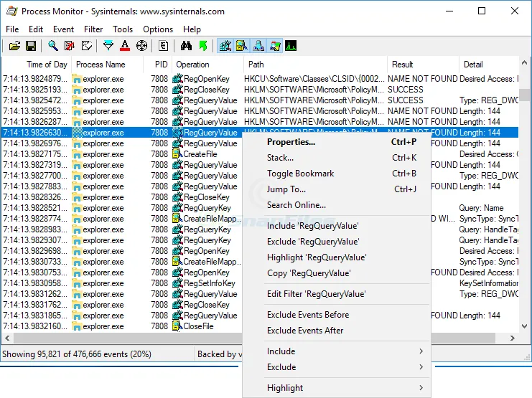Screen dimensions: 532x398
Task: Select Exclude 'RegQueryValue' entry
Action: click(337, 242)
